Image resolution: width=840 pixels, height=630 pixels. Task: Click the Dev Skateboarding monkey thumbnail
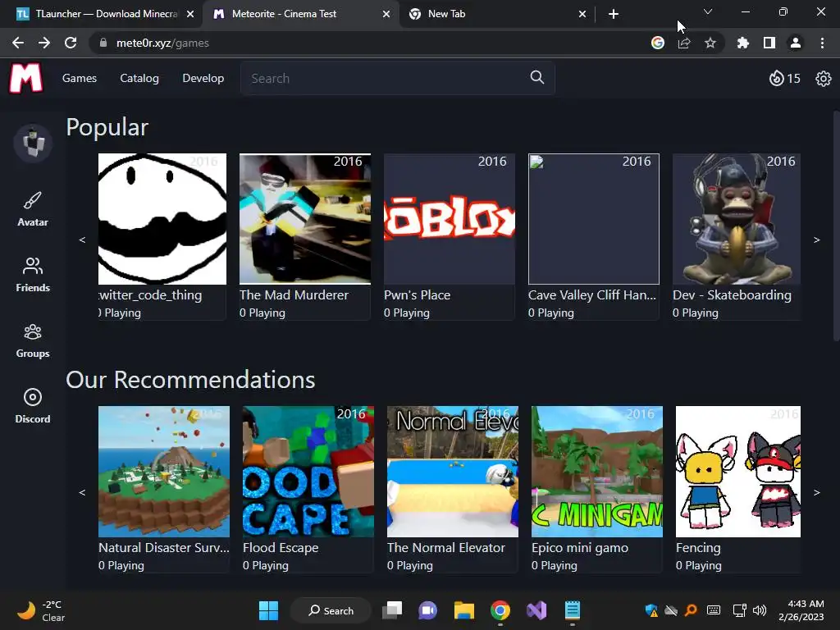coord(737,218)
